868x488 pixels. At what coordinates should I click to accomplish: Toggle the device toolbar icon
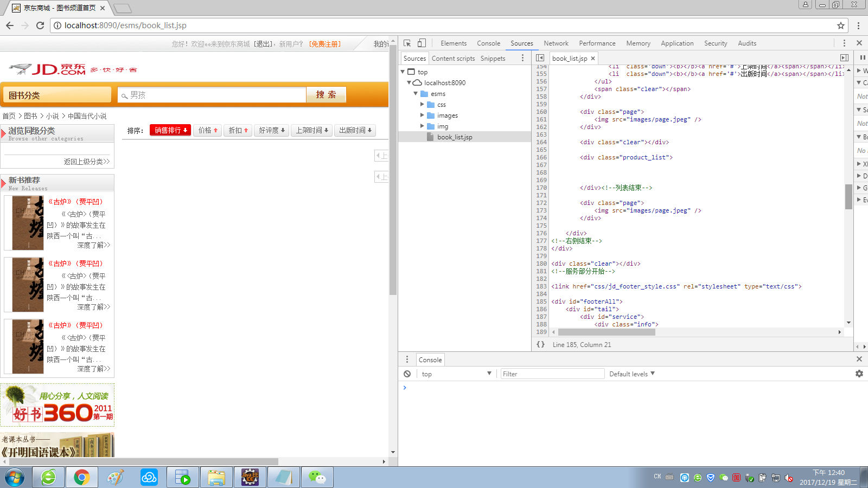tap(422, 43)
